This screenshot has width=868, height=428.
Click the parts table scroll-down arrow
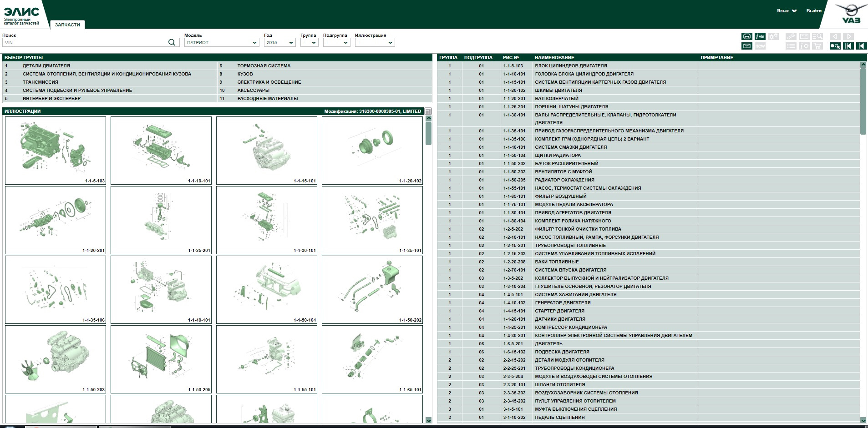[863, 420]
